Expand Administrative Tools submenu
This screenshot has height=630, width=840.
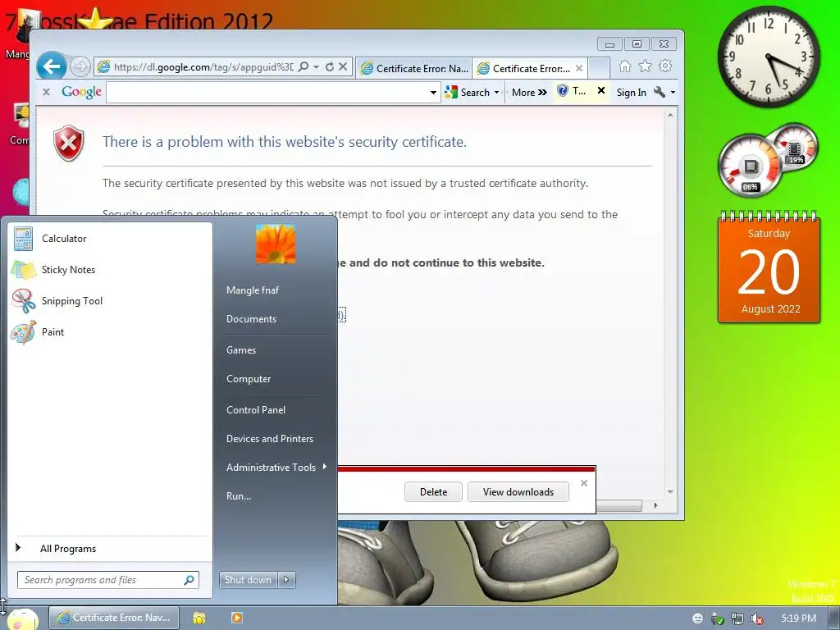click(x=276, y=467)
